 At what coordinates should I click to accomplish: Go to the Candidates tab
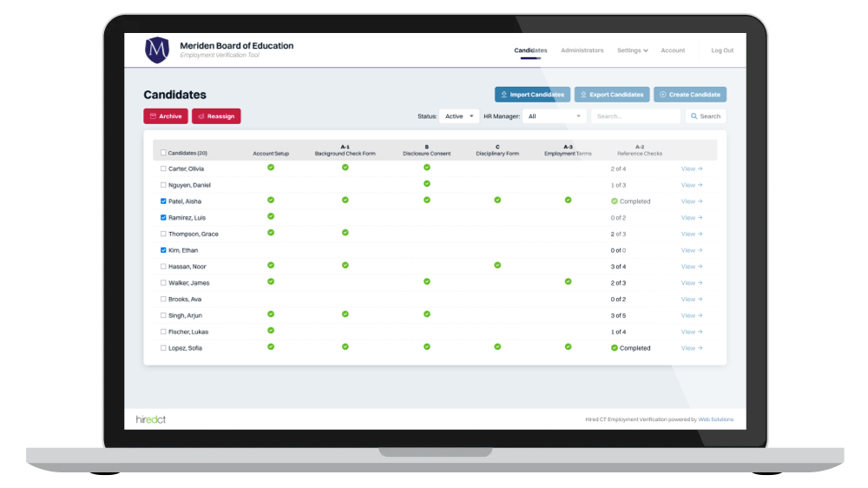[x=530, y=50]
